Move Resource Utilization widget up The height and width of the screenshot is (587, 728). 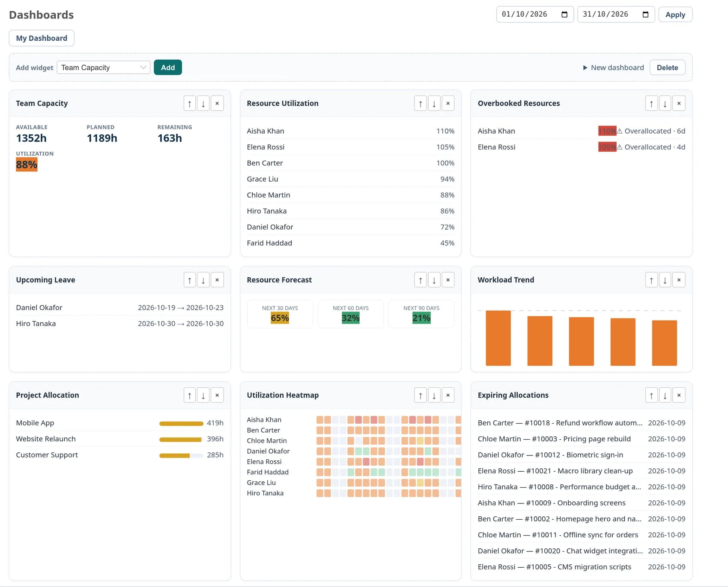coord(421,103)
